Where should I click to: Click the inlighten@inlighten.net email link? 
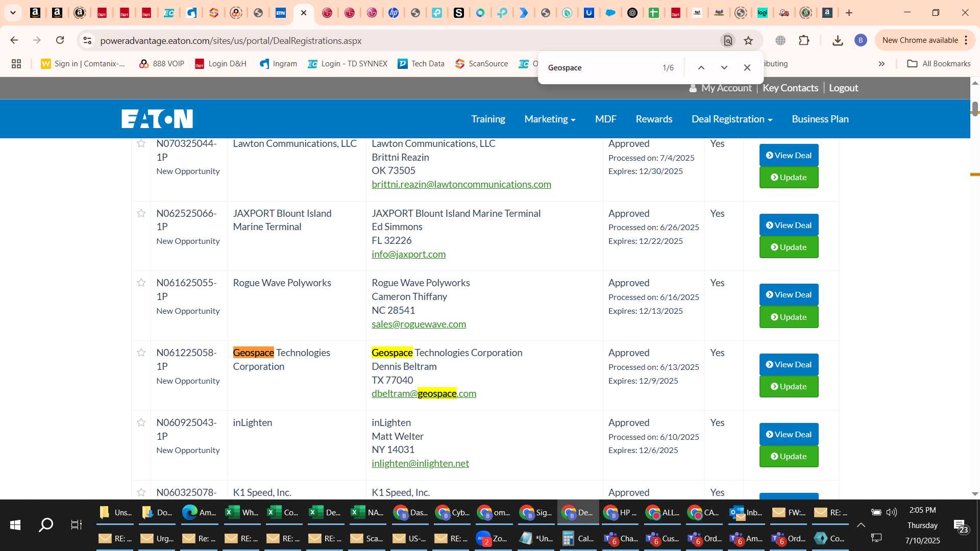pos(420,463)
